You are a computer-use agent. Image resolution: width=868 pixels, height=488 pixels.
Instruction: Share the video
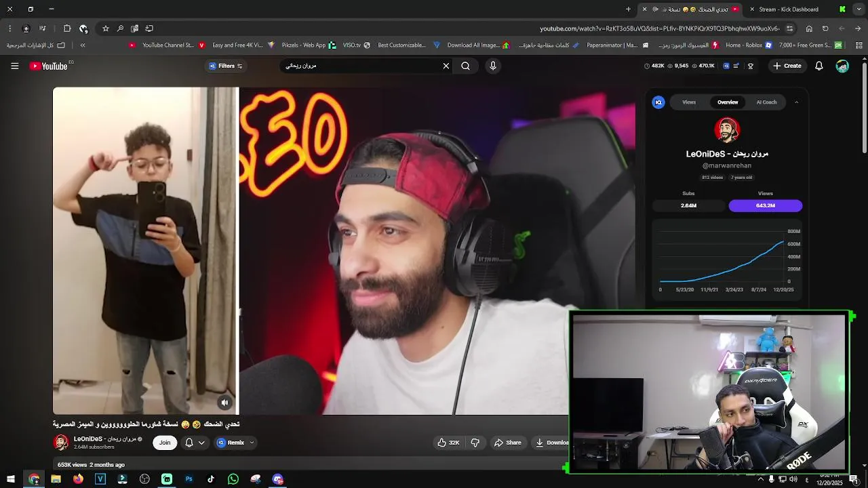[507, 443]
